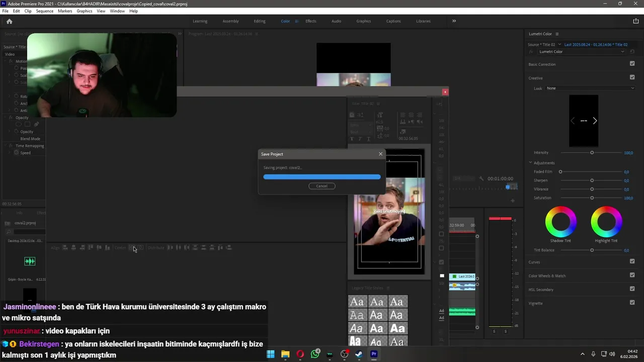Click the Faded Film slider handle

tap(560, 172)
